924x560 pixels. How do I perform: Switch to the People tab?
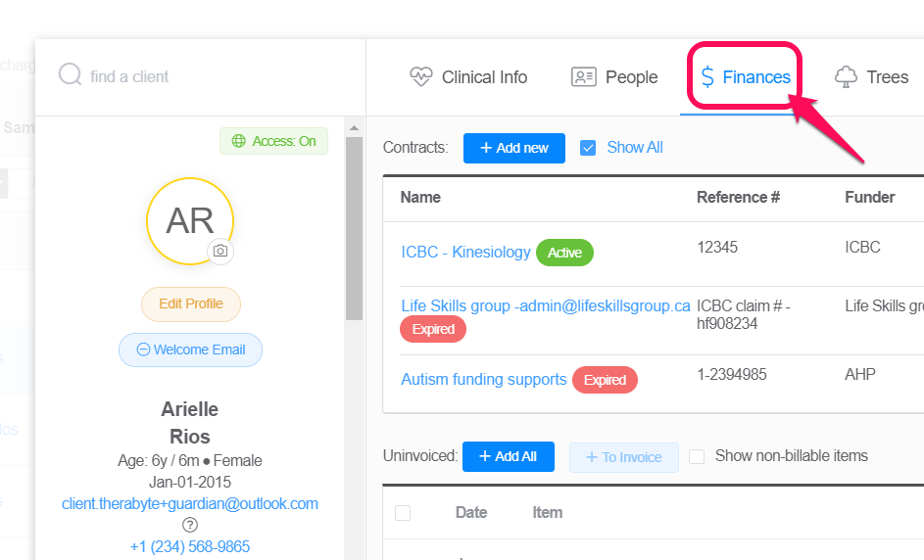pos(614,77)
